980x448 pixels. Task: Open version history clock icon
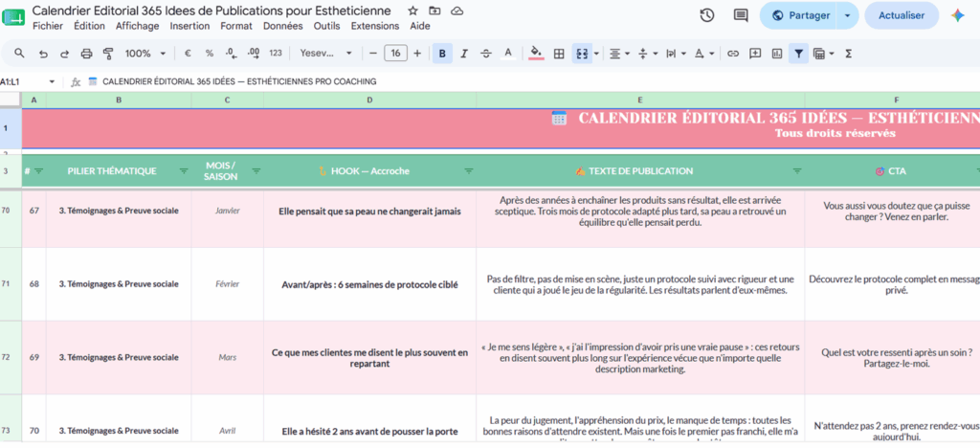pyautogui.click(x=707, y=15)
